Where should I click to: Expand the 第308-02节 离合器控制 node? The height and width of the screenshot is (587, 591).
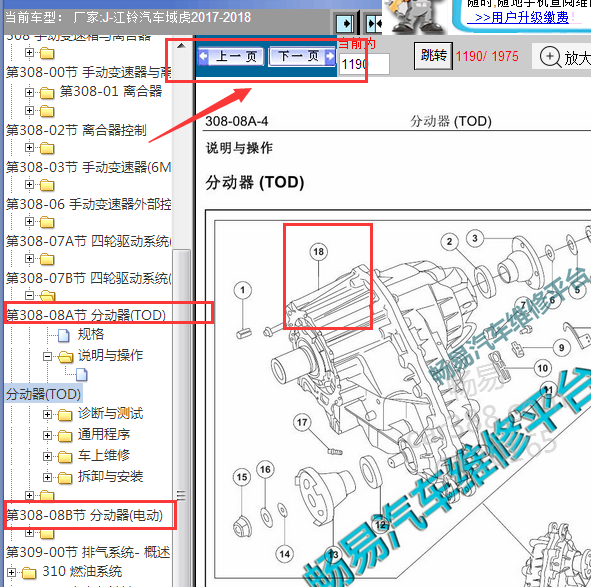[30, 110]
